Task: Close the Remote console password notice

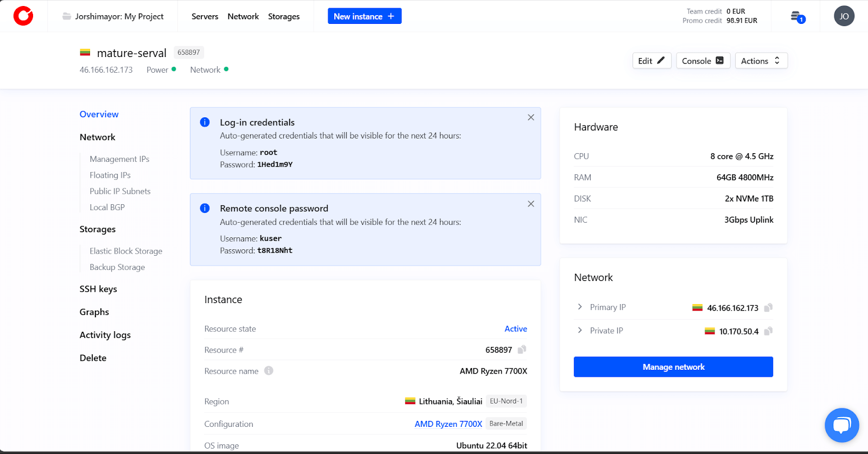Action: [531, 204]
